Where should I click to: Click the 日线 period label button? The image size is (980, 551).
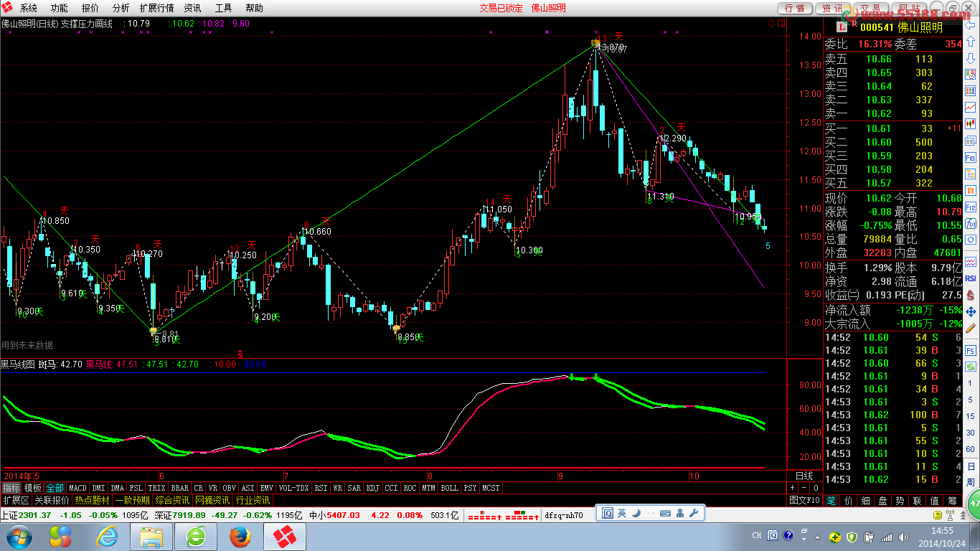[x=804, y=476]
